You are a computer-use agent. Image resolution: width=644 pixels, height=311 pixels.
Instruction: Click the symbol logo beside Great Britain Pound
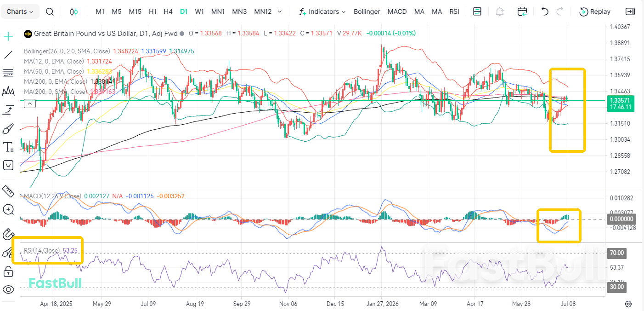coord(28,33)
